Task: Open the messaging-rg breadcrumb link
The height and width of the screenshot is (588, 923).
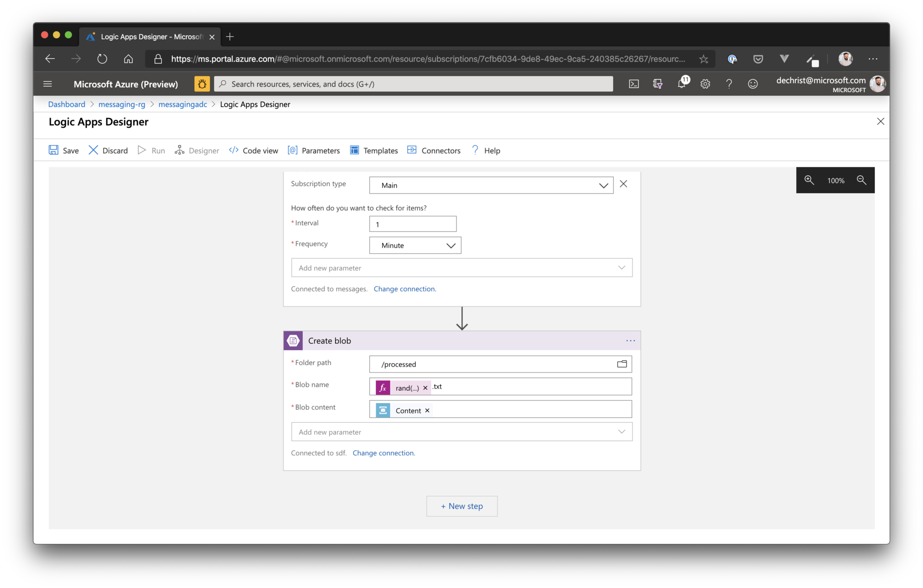Action: 122,104
